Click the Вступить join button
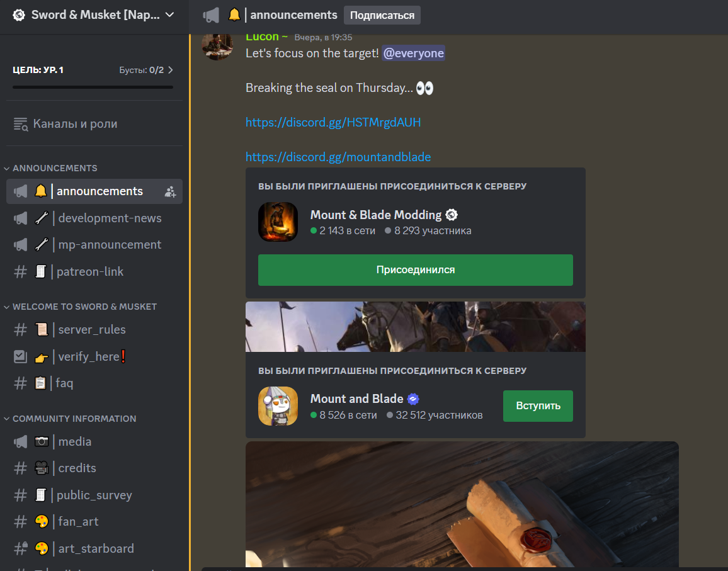Screen dimensions: 728x571 pyautogui.click(x=538, y=405)
